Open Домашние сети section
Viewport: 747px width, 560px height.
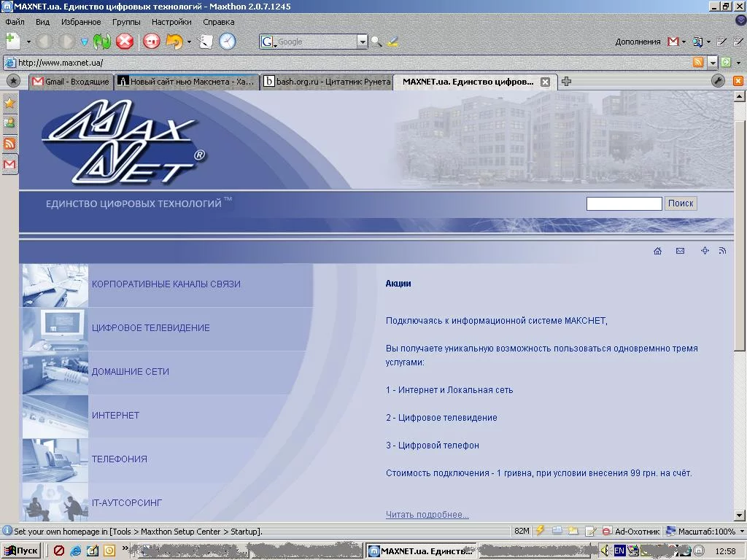click(131, 372)
